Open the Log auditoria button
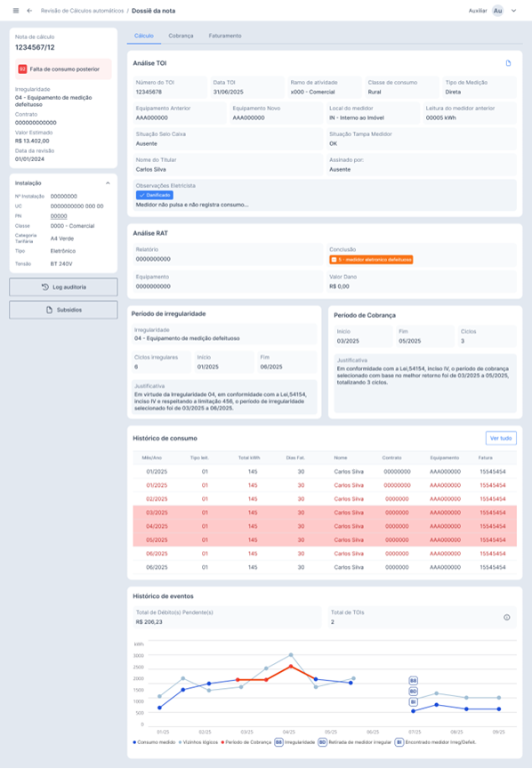 point(63,287)
